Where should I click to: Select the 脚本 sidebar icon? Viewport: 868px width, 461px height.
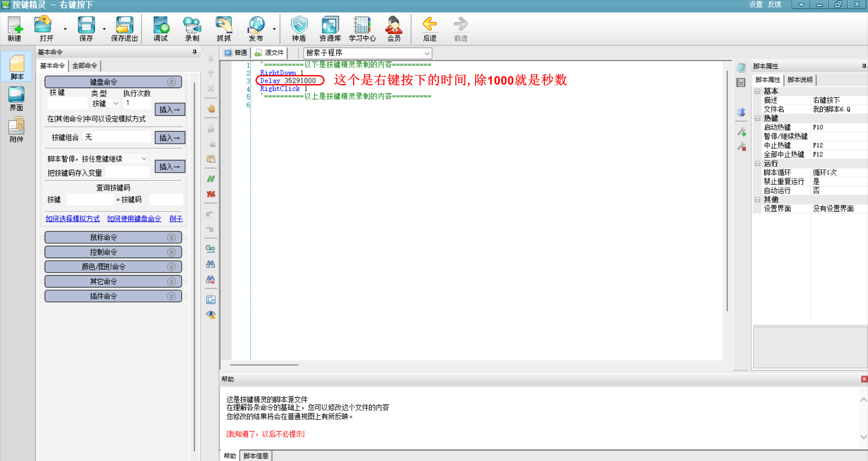(17, 67)
